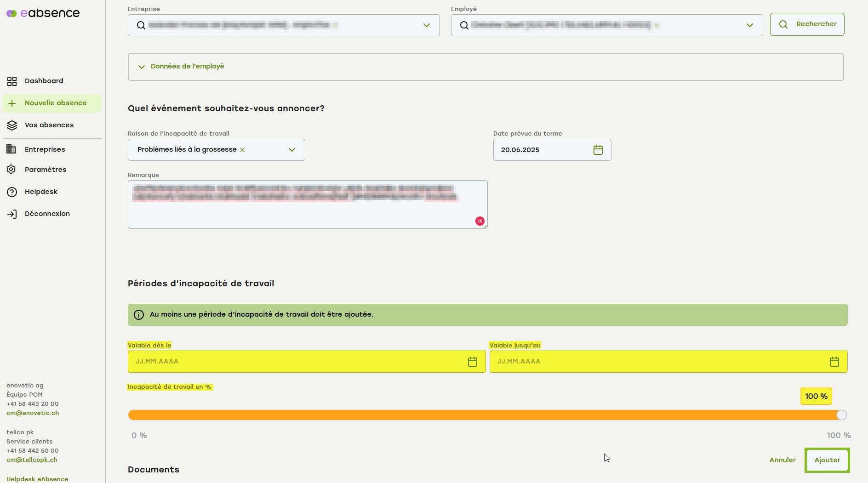Open calendar picker for Valable dès le

click(472, 362)
